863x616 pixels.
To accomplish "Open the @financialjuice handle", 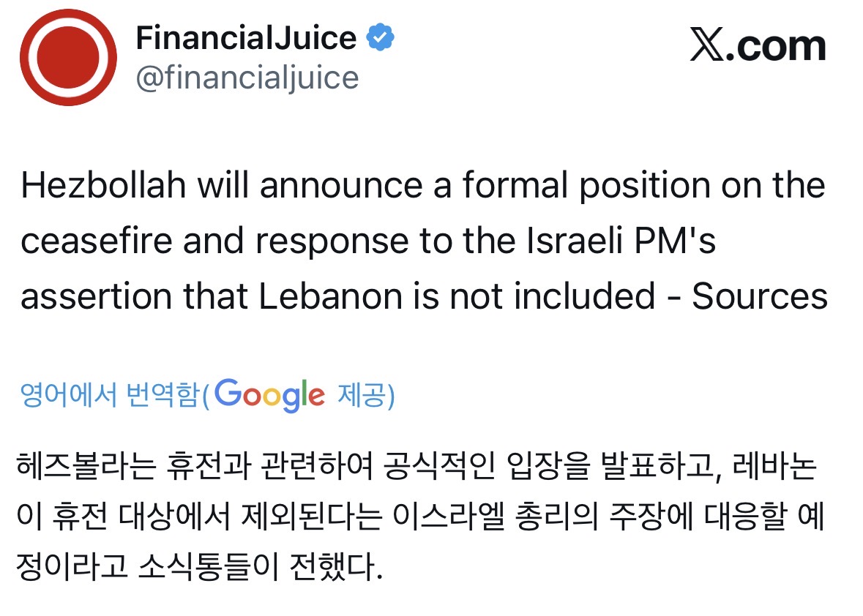I will (247, 78).
